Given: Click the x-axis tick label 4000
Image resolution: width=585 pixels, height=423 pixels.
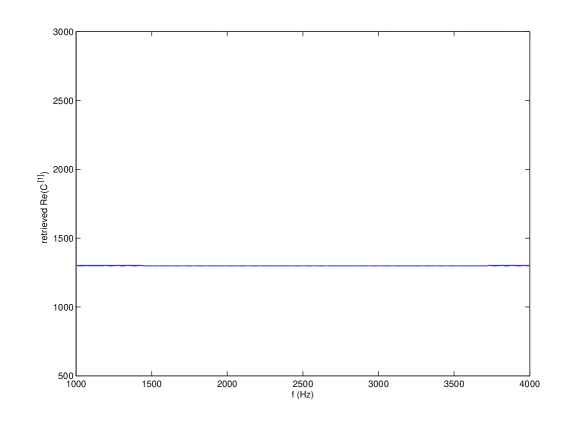Looking at the screenshot, I should coord(529,384).
